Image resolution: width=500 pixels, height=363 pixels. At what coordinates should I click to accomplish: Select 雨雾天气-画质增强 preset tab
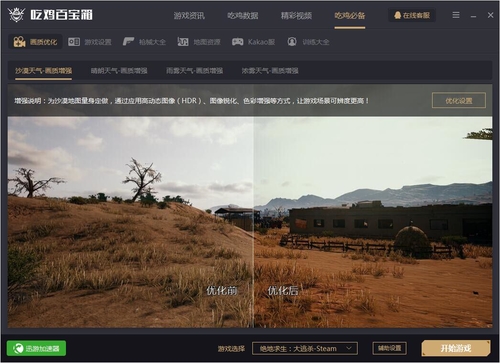pyautogui.click(x=195, y=71)
